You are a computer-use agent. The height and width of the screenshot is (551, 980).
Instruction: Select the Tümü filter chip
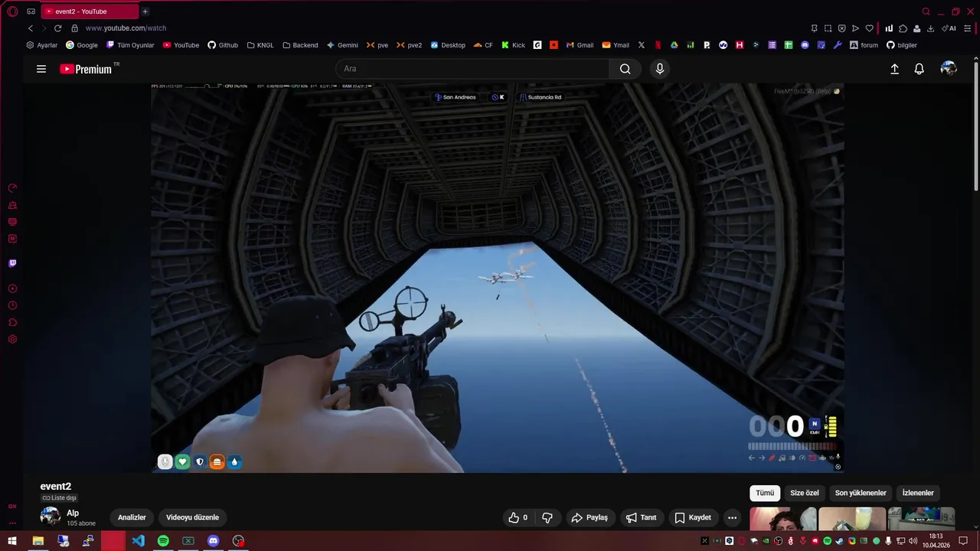765,493
